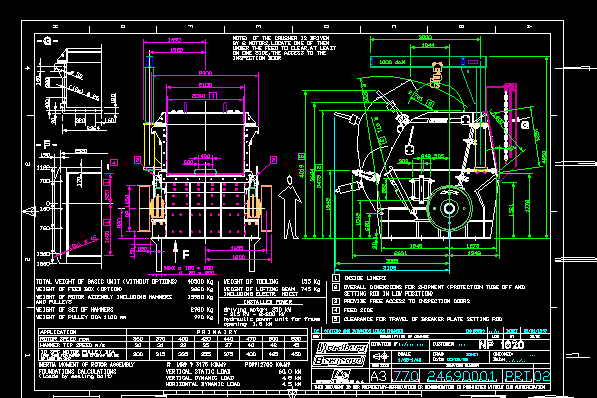
Task: Select legend note 1 INSIDE LINERS
Action: tap(360, 278)
